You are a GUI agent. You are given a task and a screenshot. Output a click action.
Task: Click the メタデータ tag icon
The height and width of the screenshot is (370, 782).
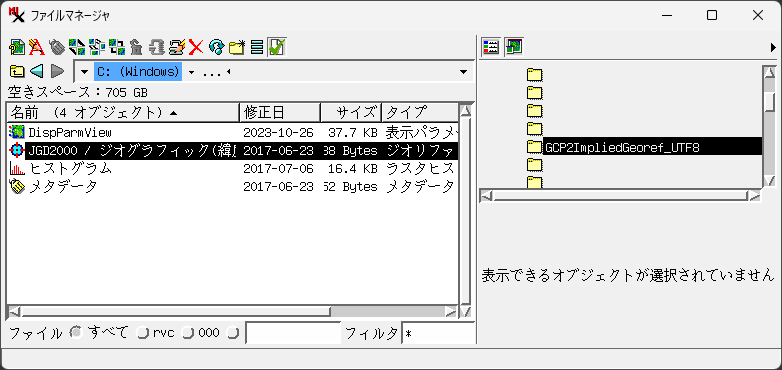(17, 186)
